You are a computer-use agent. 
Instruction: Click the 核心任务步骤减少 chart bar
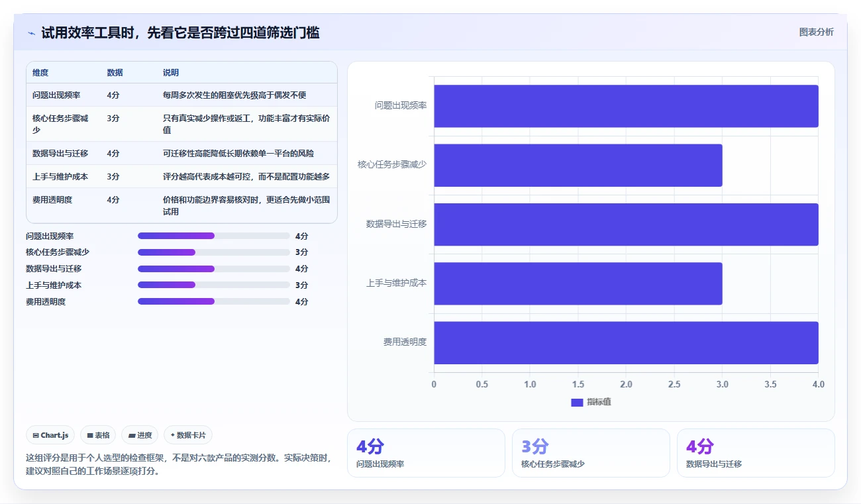(578, 165)
